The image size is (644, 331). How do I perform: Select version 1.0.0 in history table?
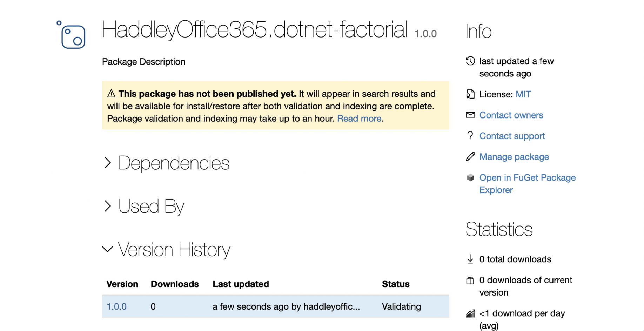click(x=116, y=306)
